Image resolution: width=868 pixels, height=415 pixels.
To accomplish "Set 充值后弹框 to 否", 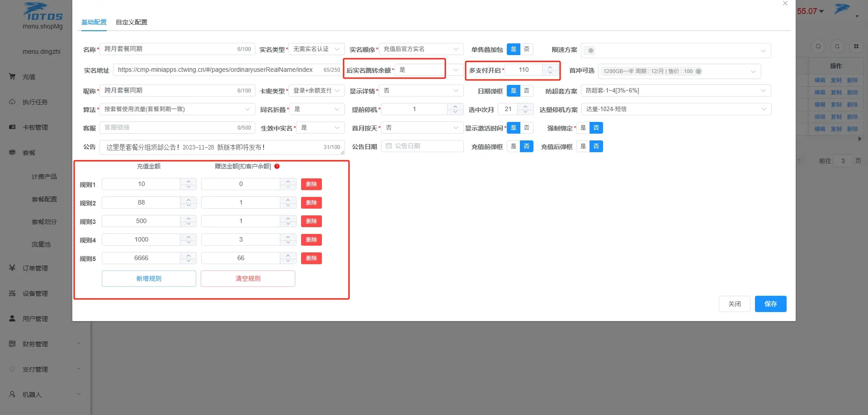I will pos(596,146).
